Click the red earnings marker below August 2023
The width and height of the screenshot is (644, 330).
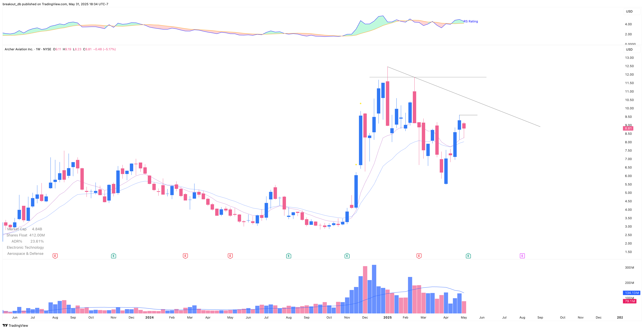click(x=56, y=256)
